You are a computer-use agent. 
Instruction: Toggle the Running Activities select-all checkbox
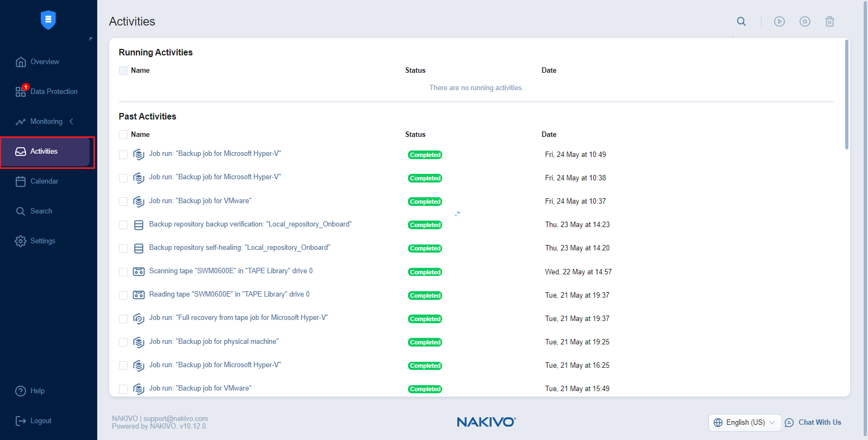coord(123,71)
